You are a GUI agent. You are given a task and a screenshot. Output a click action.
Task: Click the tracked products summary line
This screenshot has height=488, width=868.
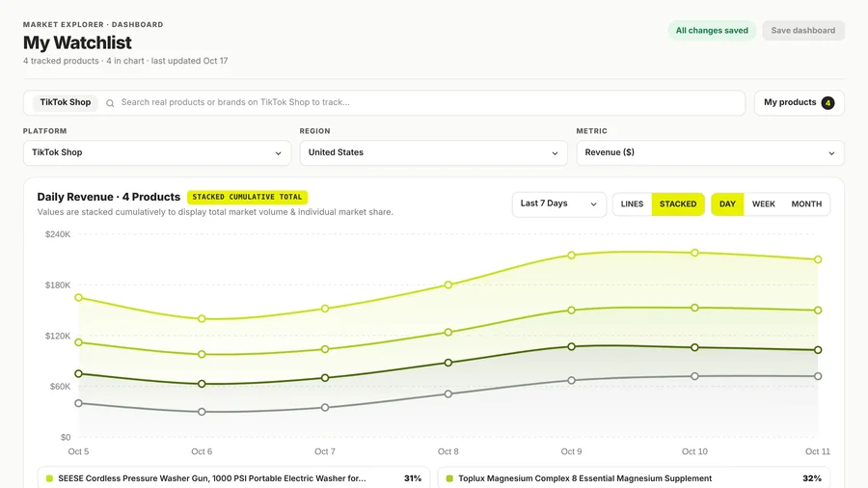click(x=125, y=61)
